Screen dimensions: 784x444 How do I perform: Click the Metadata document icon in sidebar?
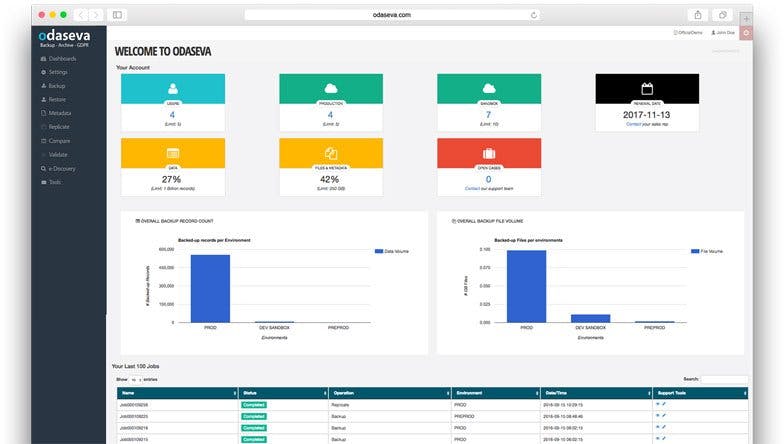pos(44,113)
